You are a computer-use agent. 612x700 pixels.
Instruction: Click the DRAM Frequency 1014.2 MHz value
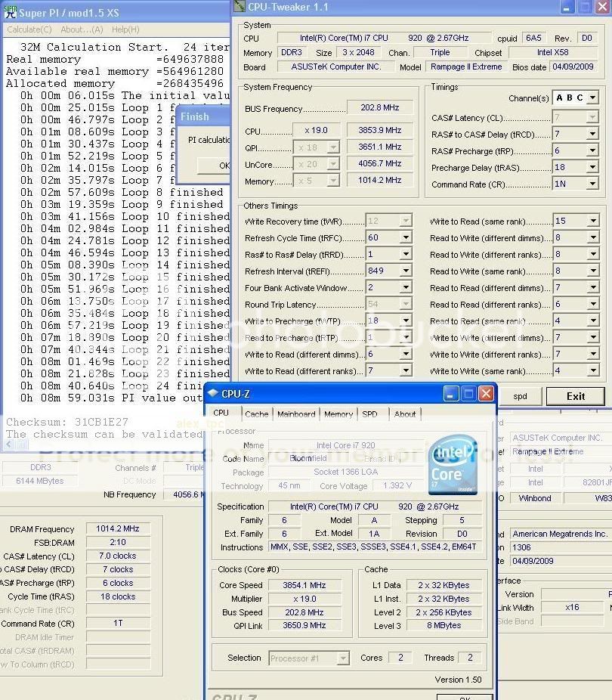[118, 528]
